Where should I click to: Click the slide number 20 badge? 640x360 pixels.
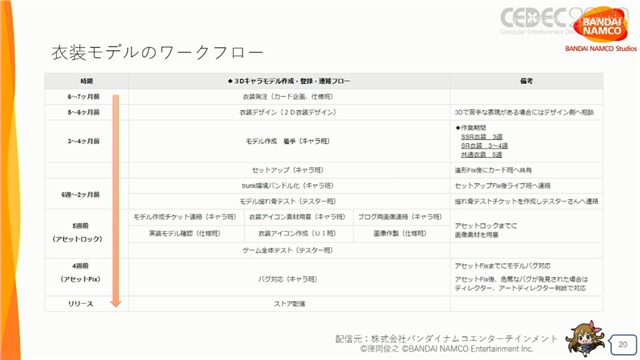623,345
